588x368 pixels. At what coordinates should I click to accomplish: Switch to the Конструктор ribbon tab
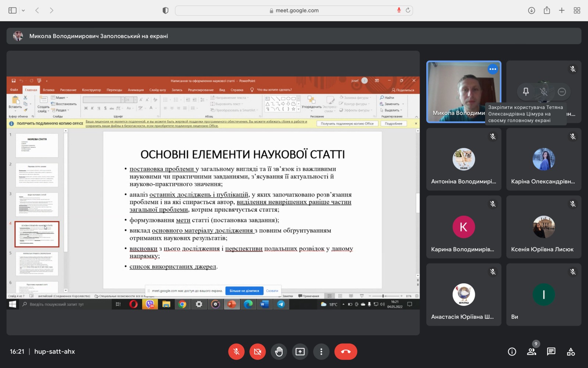92,90
